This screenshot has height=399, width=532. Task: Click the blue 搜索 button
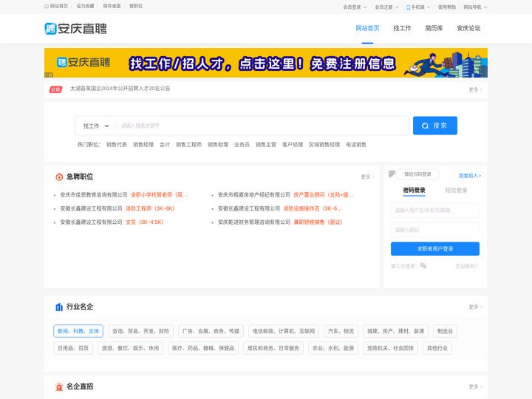(x=435, y=126)
